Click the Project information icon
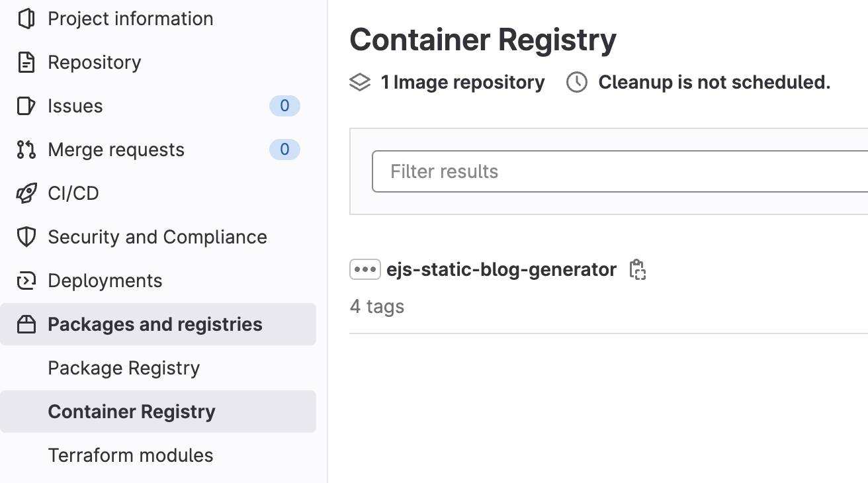The height and width of the screenshot is (483, 868). 26,19
